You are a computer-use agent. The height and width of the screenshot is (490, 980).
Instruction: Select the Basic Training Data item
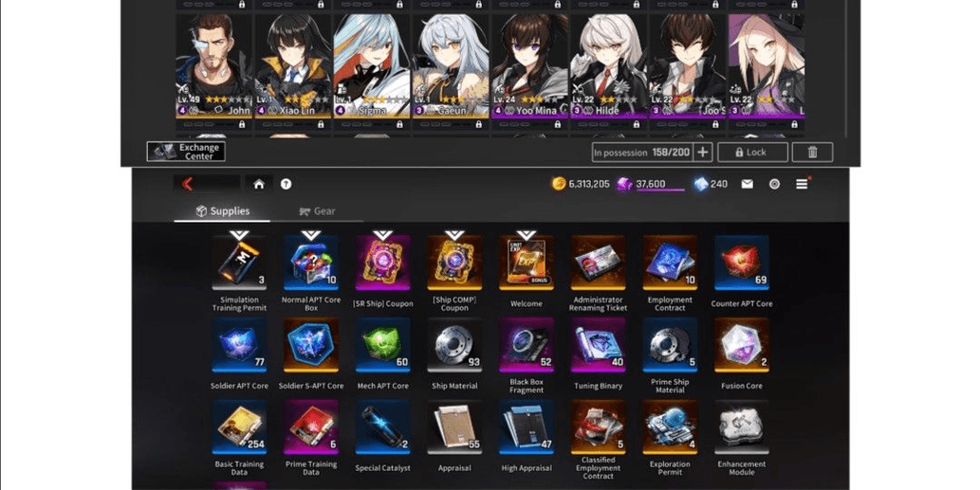click(x=239, y=427)
